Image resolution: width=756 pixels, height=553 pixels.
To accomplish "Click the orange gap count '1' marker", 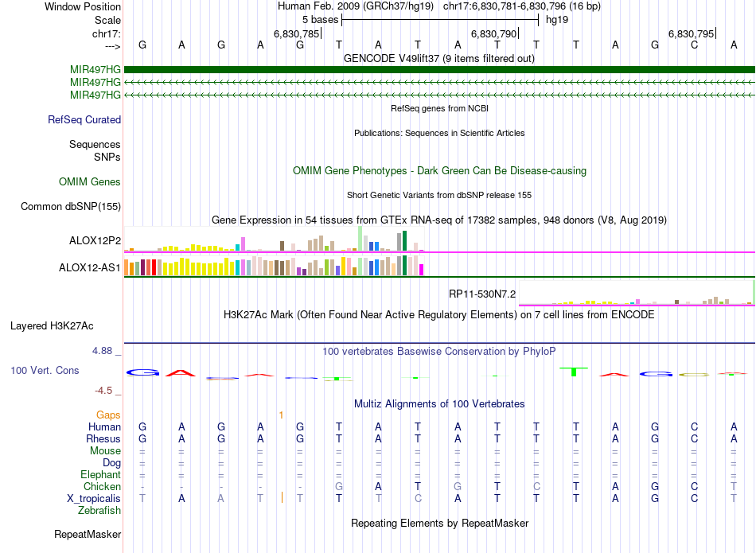I will pyautogui.click(x=281, y=415).
